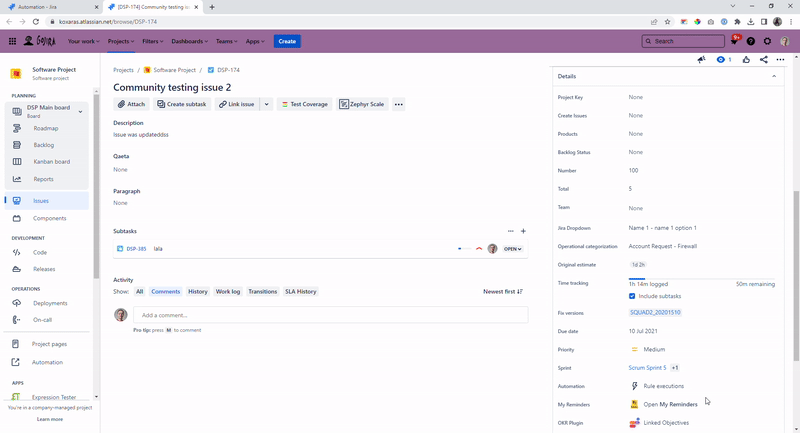Select the Comments activity tab

165,292
